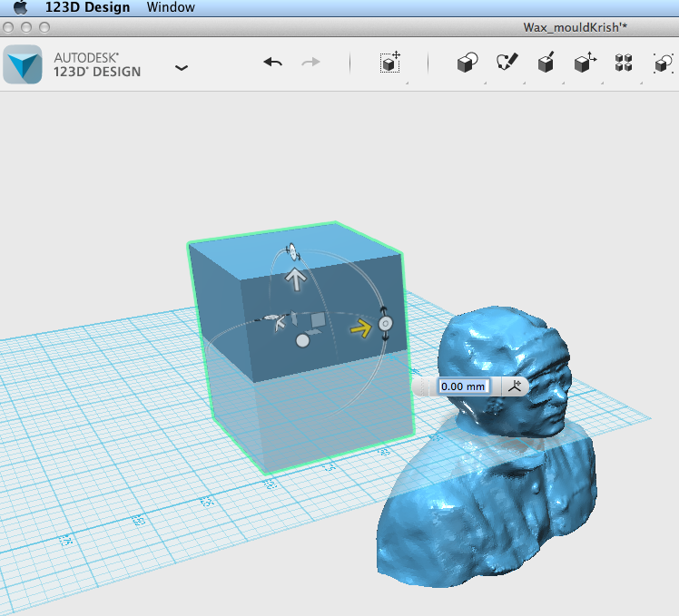679x616 pixels.
Task: Open the Modify tool icon
Action: tap(585, 63)
